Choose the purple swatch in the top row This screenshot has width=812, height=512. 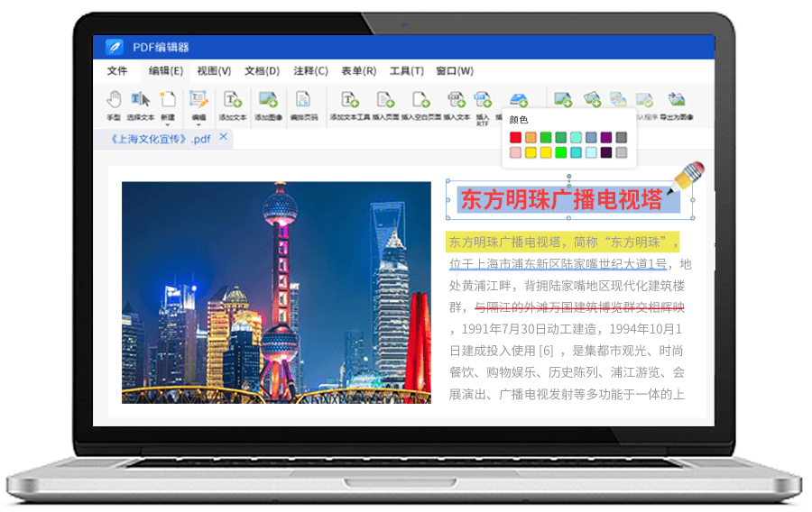[x=606, y=137]
